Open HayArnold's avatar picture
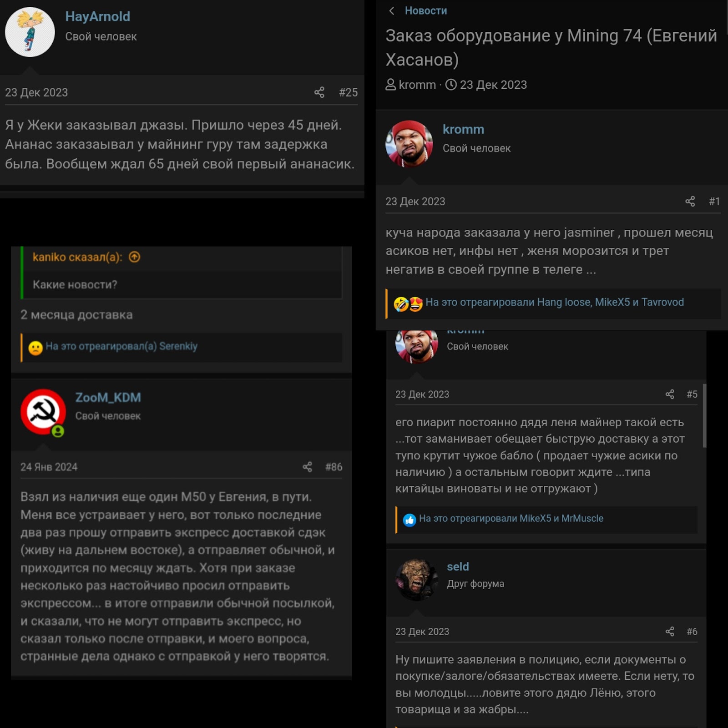Viewport: 728px width, 728px height. 30,32
